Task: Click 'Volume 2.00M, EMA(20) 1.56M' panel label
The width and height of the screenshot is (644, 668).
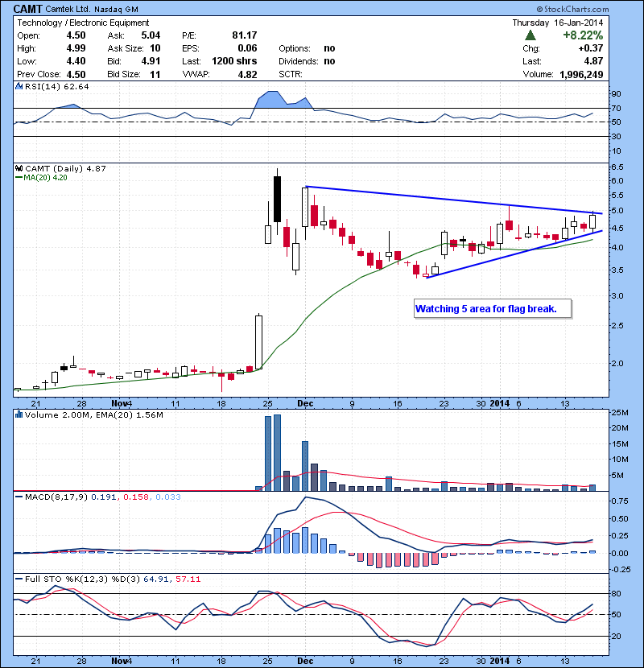Action: (93, 414)
